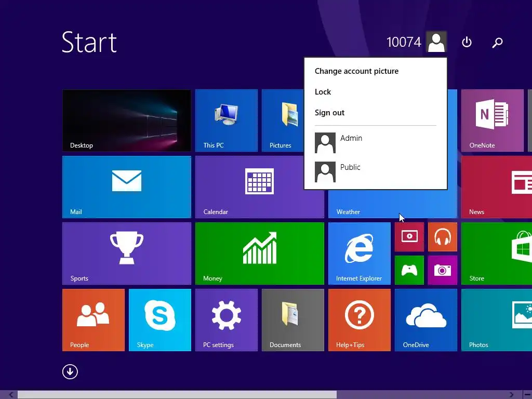Open the News tile
This screenshot has width=532, height=399.
tap(497, 187)
